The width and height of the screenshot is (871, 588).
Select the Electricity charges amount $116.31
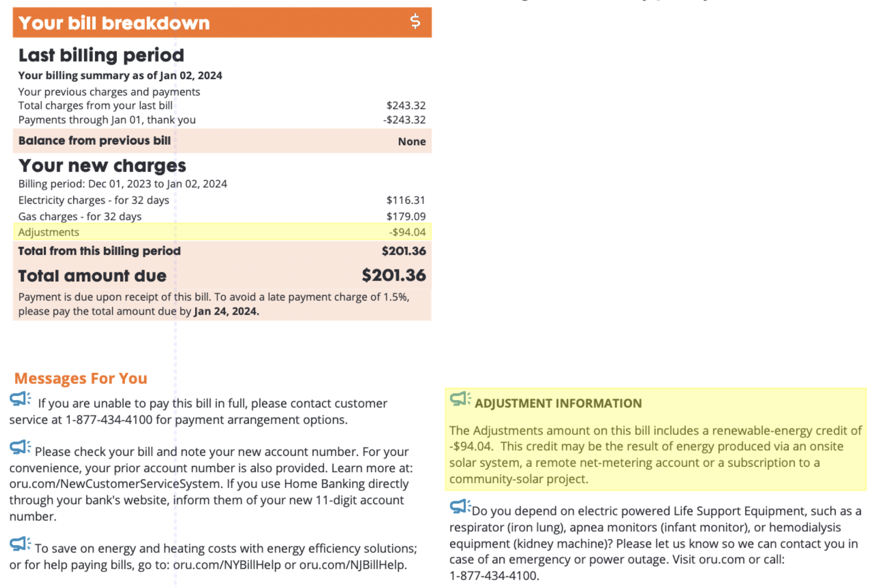405,200
